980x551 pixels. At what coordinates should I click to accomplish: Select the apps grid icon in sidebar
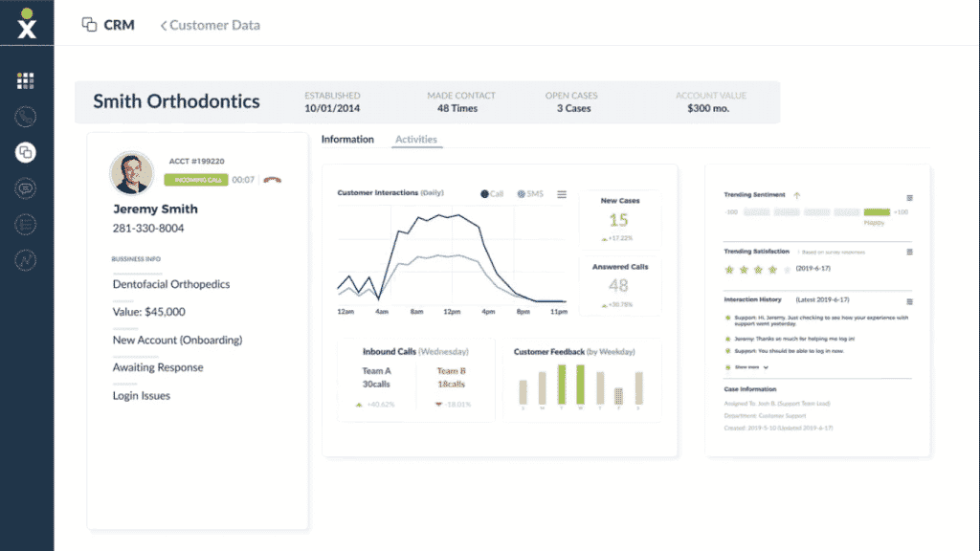pyautogui.click(x=25, y=79)
